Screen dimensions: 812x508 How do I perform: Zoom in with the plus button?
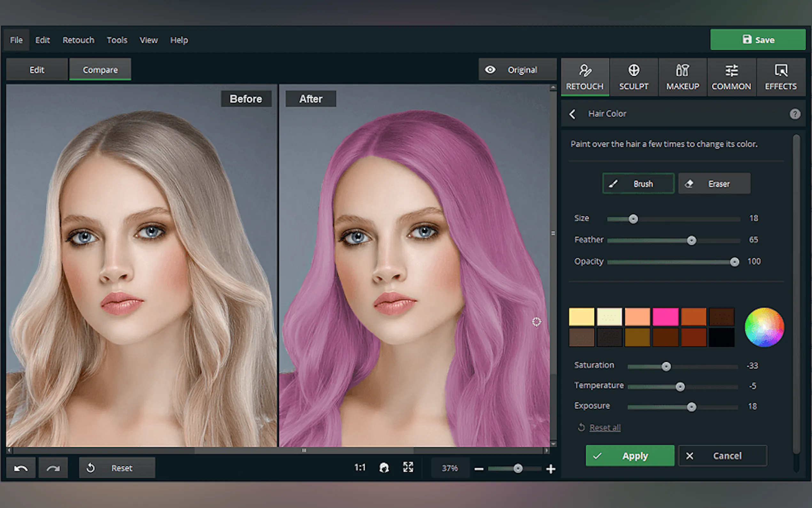click(550, 469)
